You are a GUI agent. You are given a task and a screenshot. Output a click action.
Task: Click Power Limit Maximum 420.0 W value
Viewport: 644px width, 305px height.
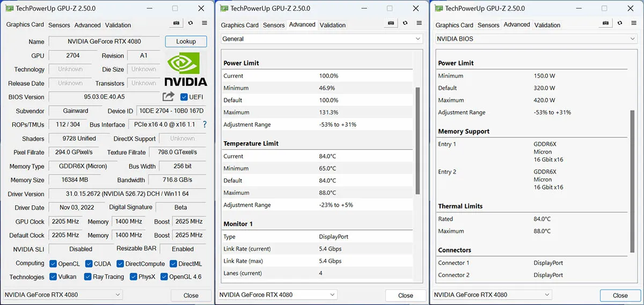[x=545, y=100]
